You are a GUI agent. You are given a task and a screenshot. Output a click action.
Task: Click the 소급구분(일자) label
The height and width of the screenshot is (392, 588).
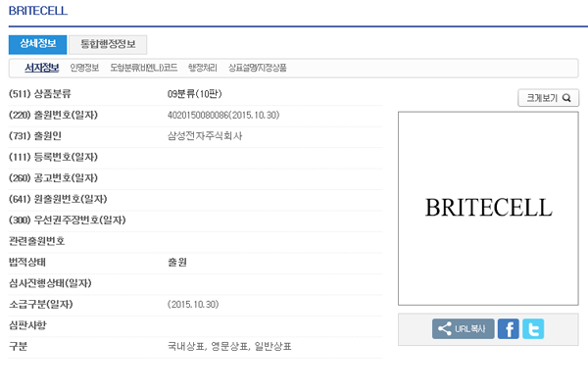41,304
